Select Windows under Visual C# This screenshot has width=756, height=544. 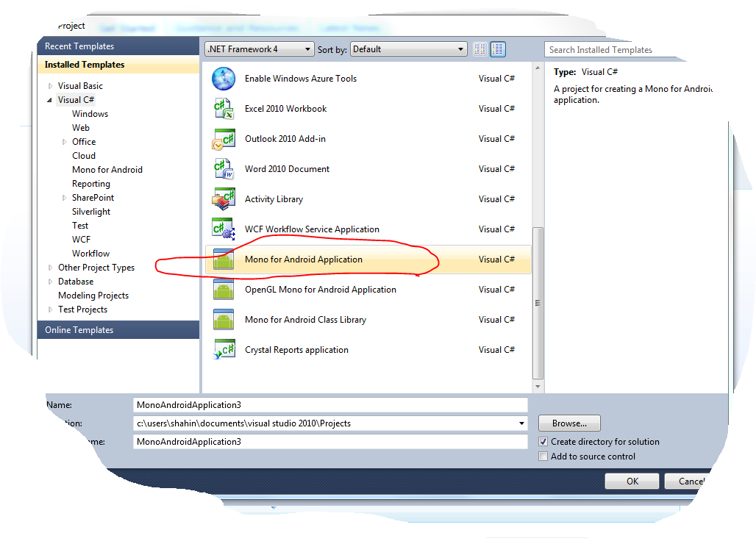pos(90,114)
